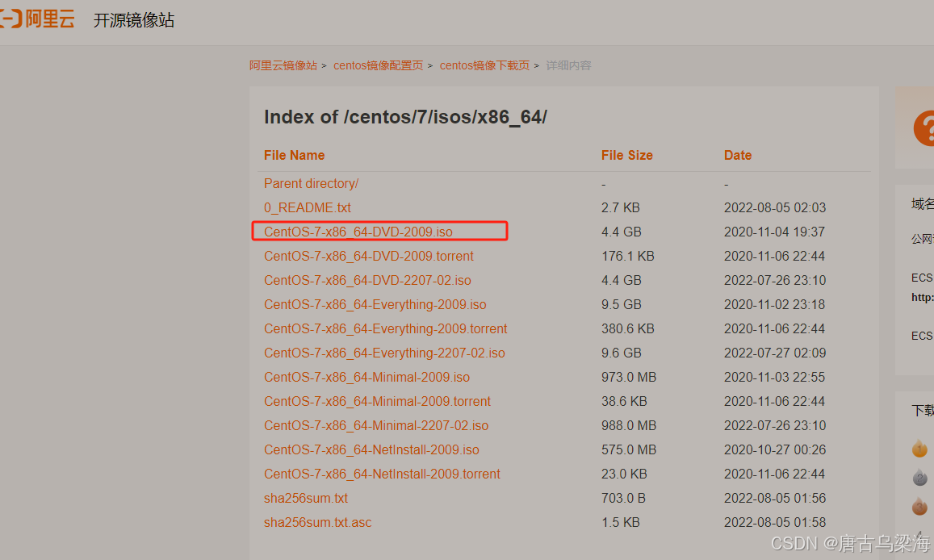
Task: Click the date 2020-11-02 23:18
Action: pyautogui.click(x=774, y=305)
